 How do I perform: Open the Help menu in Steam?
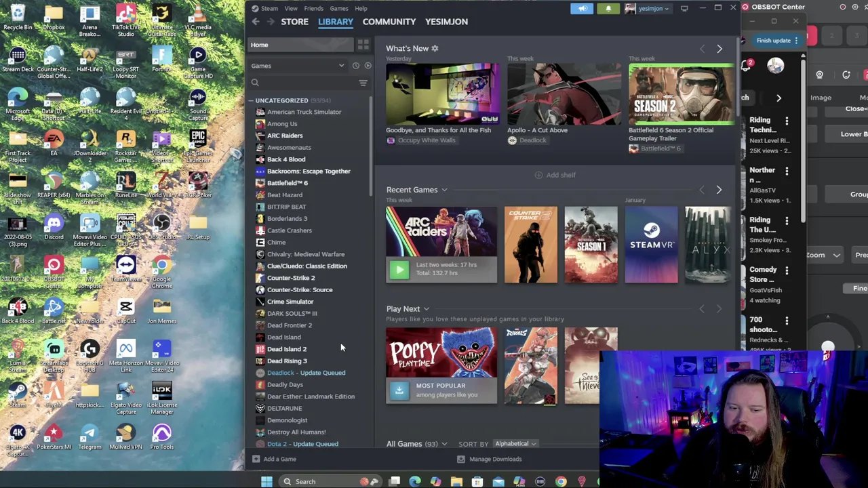pyautogui.click(x=361, y=8)
